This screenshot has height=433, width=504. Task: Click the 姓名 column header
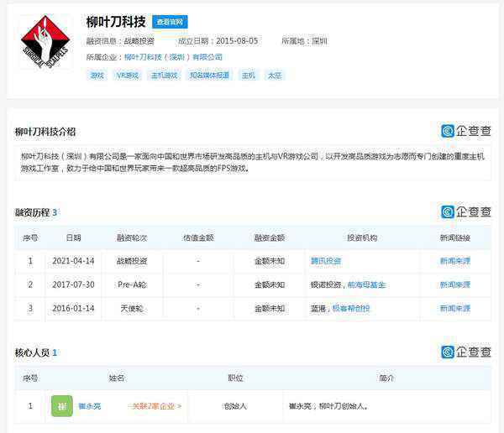[117, 378]
